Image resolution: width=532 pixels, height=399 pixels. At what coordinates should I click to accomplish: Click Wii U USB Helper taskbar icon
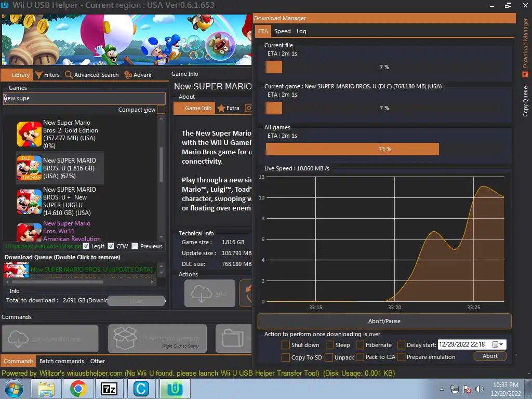coord(175,389)
